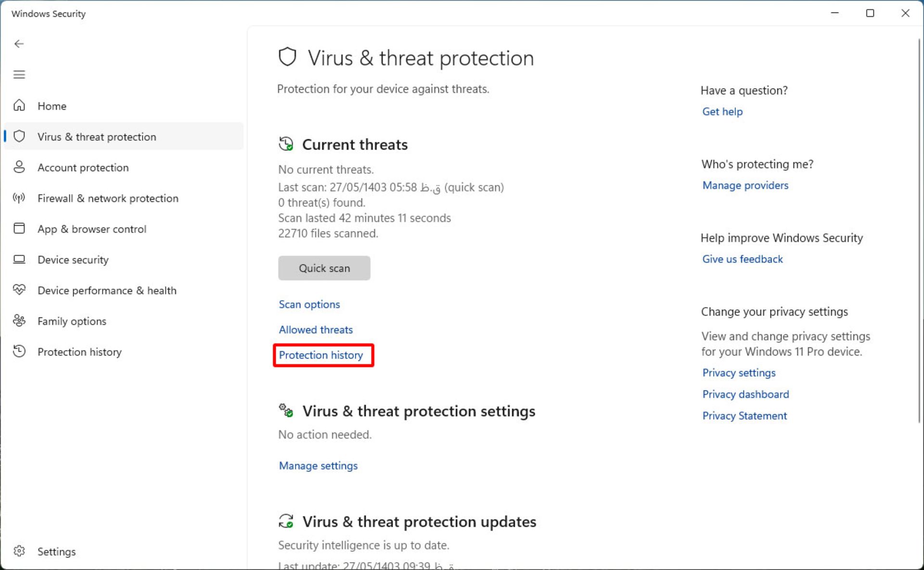Open Privacy dashboard link
This screenshot has width=924, height=570.
[x=745, y=394]
